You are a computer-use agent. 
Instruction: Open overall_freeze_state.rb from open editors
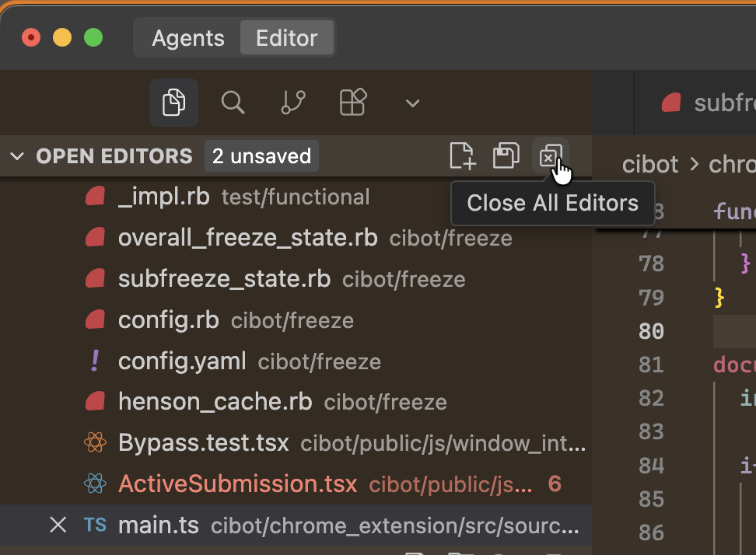(x=247, y=238)
